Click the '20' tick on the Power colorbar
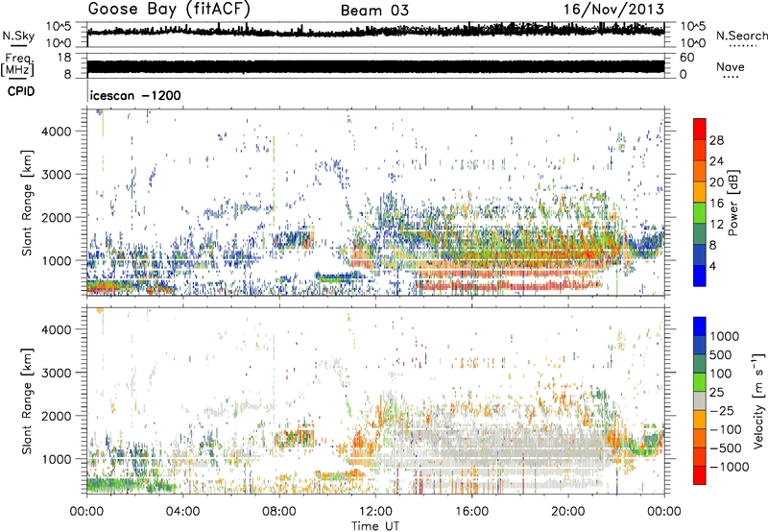Viewport: 768px width, 532px height. pos(716,182)
